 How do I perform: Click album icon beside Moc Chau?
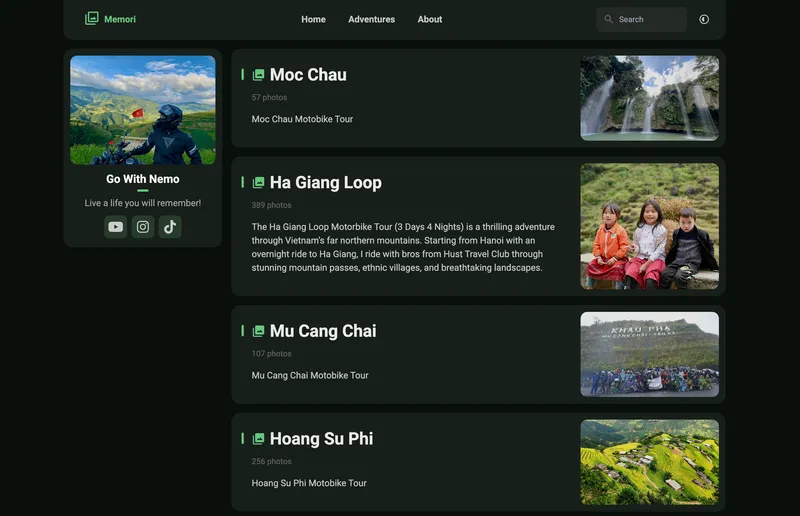pos(259,75)
